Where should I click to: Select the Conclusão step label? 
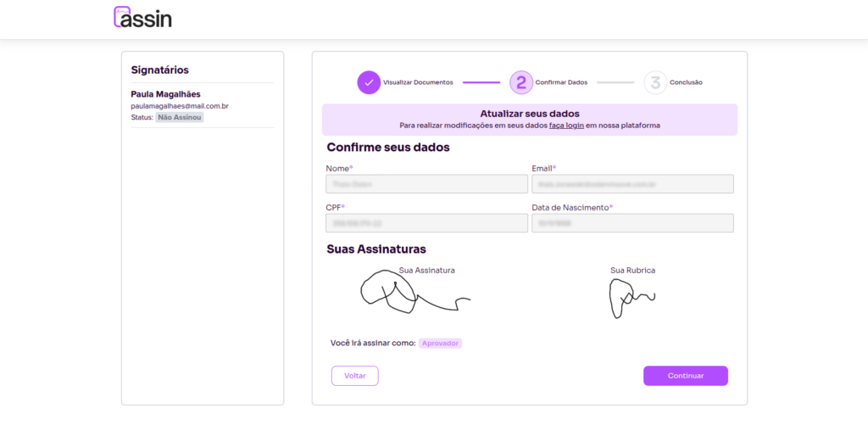coord(685,82)
